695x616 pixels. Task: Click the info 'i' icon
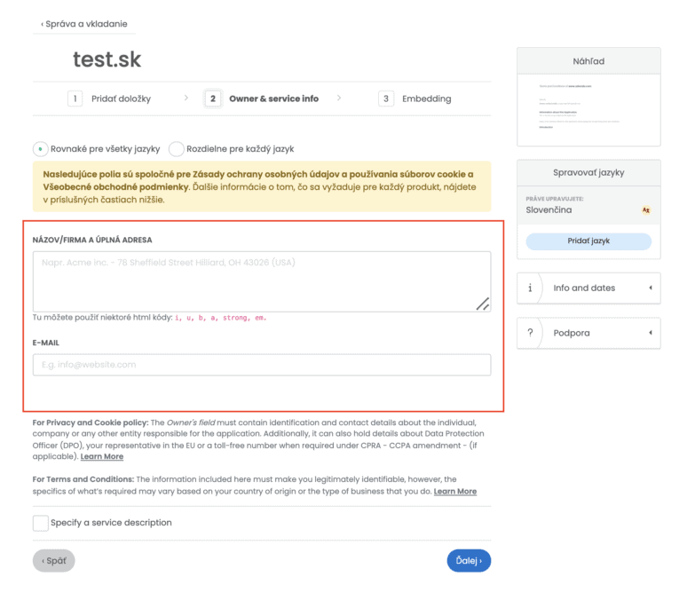[x=530, y=288]
